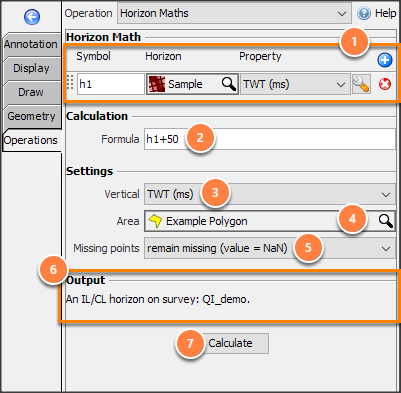Open the Help icon
This screenshot has height=393, width=401.
364,14
